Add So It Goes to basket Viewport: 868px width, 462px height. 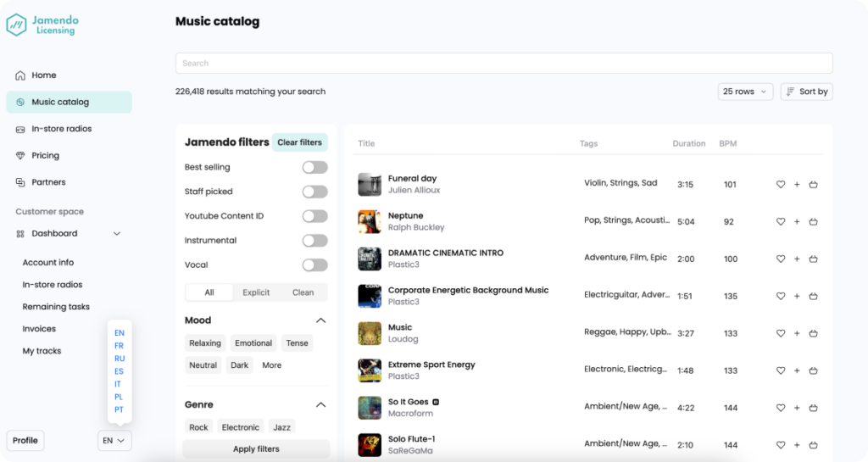(813, 408)
